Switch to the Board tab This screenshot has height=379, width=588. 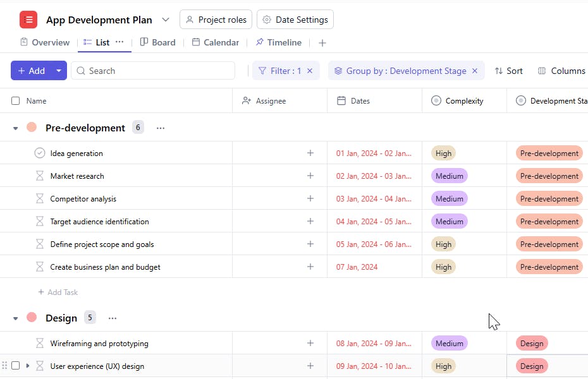click(157, 42)
